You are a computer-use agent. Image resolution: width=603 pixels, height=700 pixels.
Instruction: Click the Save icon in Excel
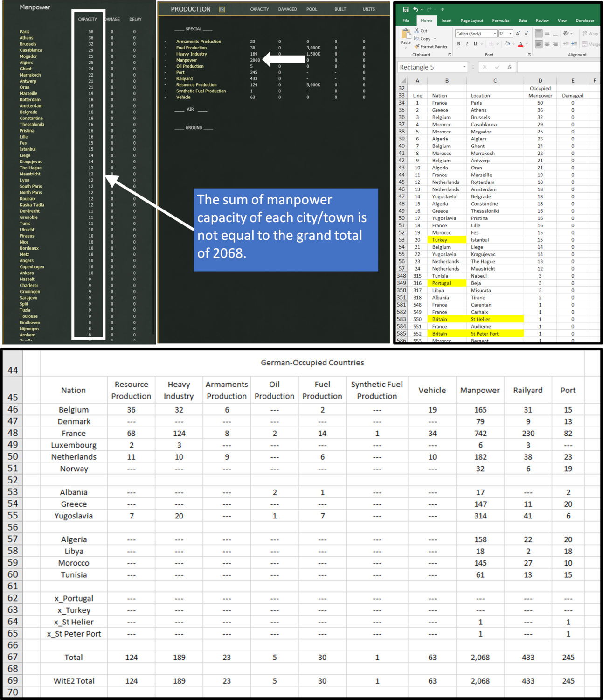[406, 9]
